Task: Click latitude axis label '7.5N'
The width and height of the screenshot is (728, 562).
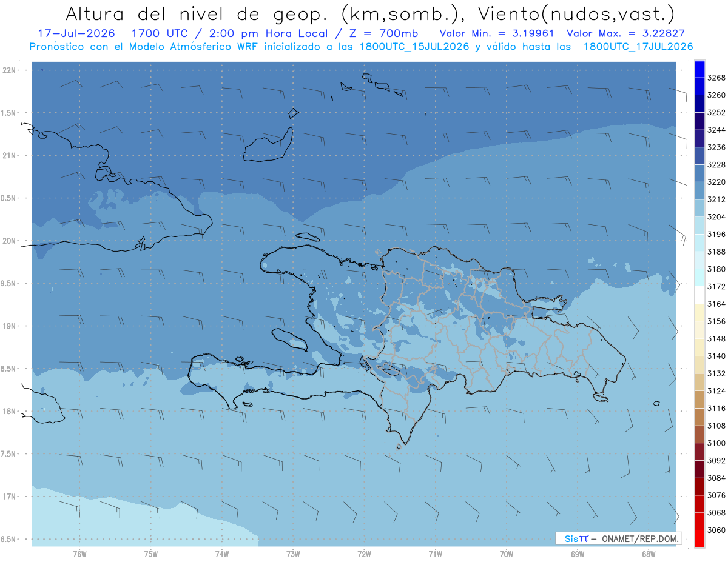Action: pos(9,454)
